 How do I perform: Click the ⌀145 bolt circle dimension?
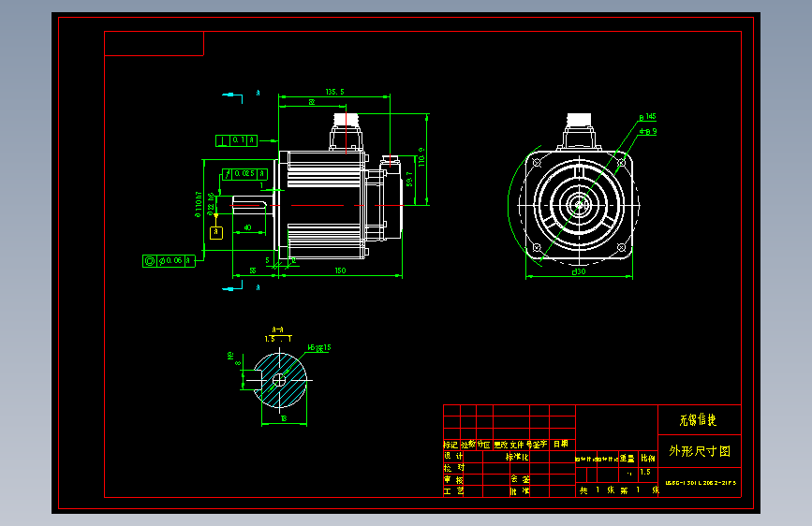pyautogui.click(x=647, y=117)
